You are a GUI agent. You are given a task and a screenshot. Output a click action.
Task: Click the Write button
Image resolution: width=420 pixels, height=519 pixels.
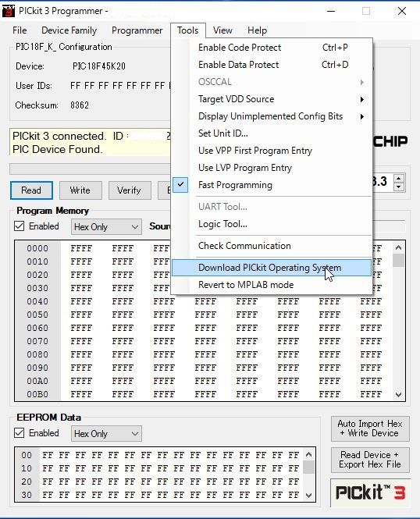pos(80,190)
